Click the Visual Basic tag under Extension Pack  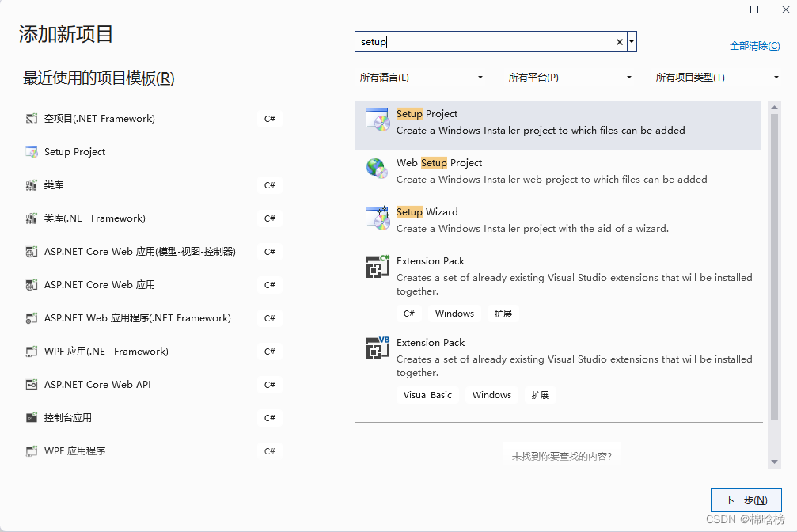pyautogui.click(x=427, y=395)
